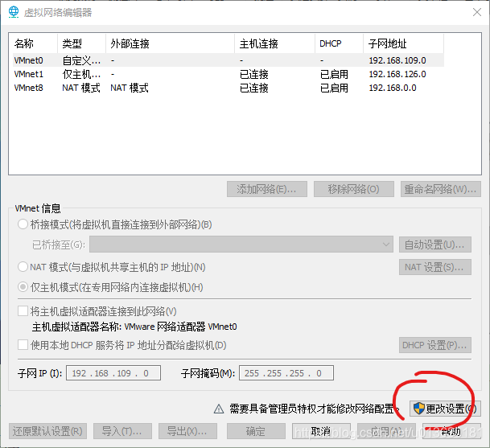The height and width of the screenshot is (448, 490).
Task: Close the virtual network editor window
Action: click(x=470, y=12)
